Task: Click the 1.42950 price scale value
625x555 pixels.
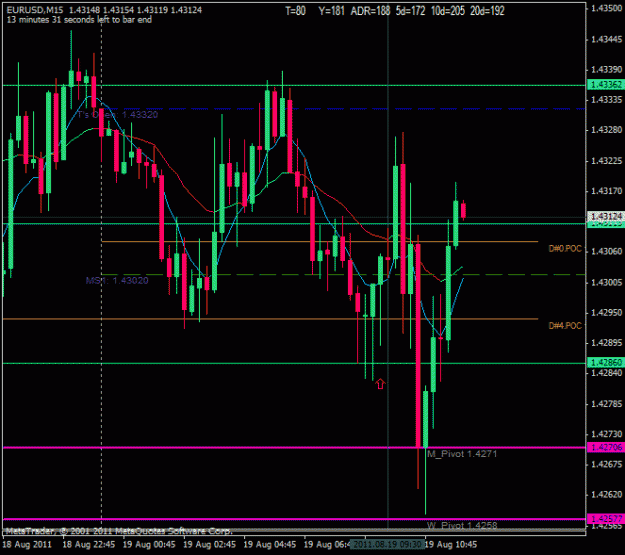Action: point(606,312)
